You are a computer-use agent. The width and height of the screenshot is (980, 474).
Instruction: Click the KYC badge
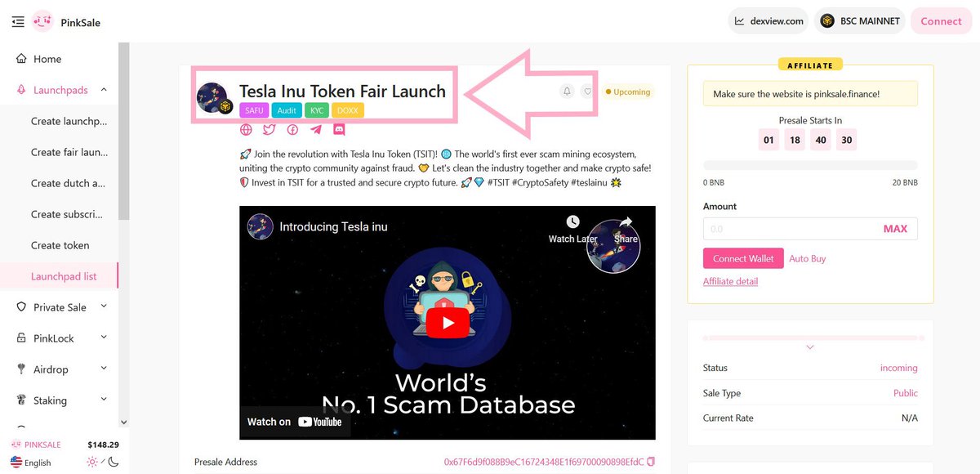click(x=317, y=110)
